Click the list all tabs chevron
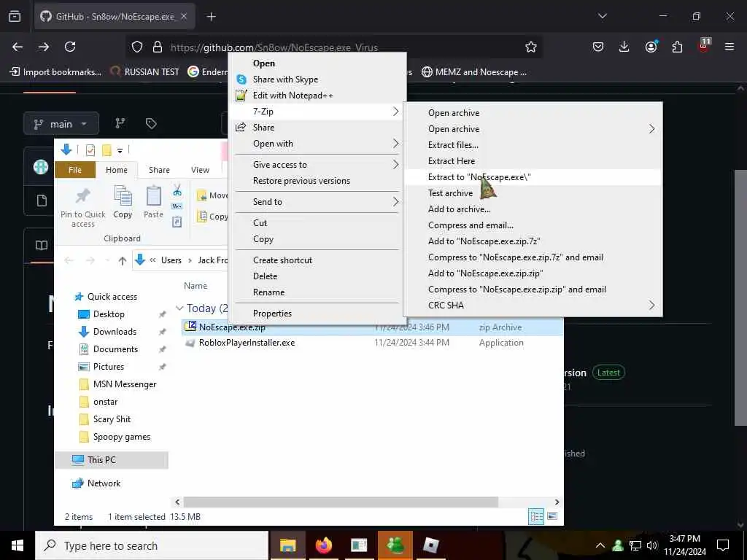The width and height of the screenshot is (747, 560). pyautogui.click(x=602, y=17)
